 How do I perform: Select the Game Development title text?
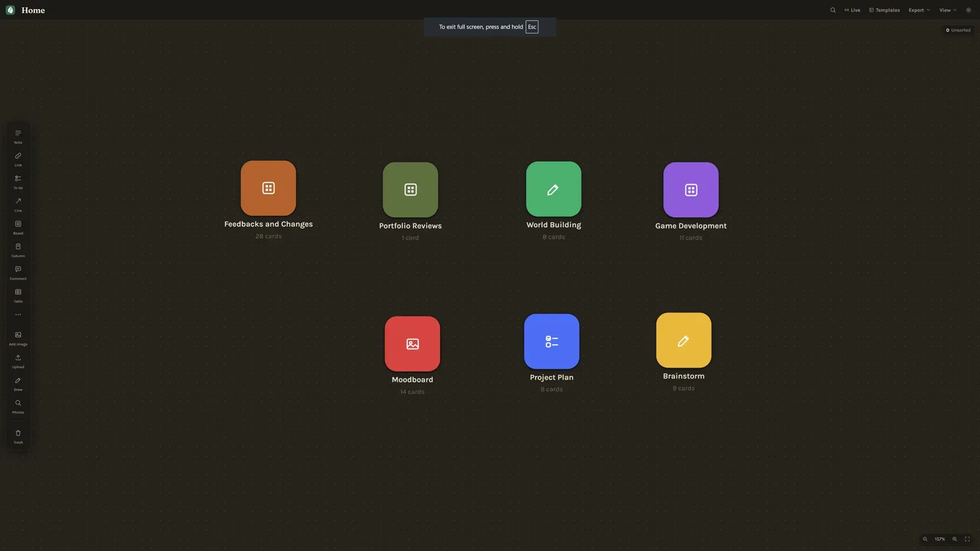[691, 226]
